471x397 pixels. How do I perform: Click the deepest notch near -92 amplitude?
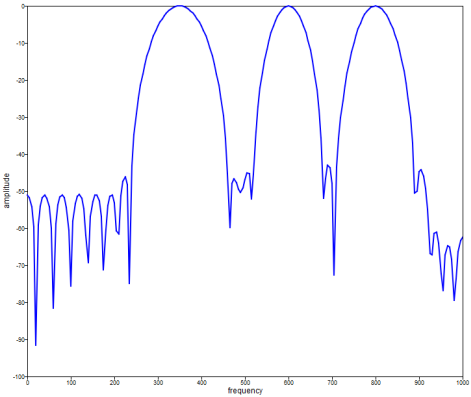pyautogui.click(x=36, y=345)
